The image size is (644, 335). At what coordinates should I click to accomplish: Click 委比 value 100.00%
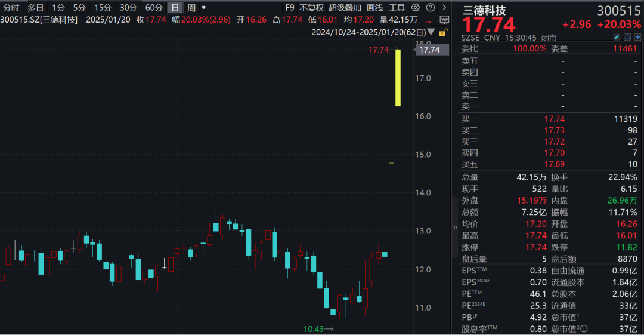(x=530, y=48)
